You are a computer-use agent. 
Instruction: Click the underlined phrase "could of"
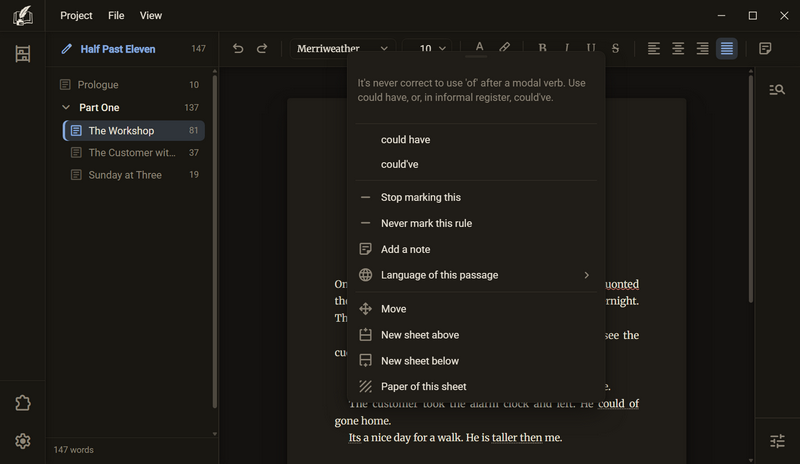pyautogui.click(x=618, y=404)
